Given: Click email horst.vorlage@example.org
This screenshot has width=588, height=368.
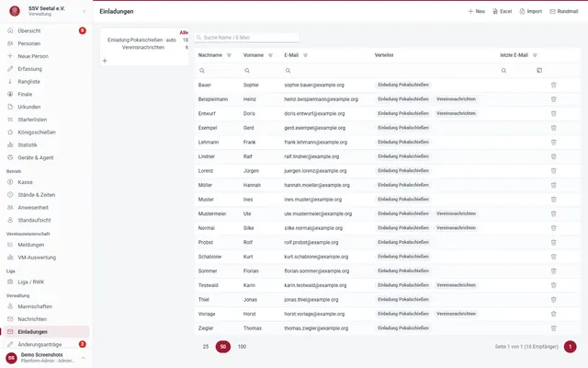Looking at the screenshot, I should pyautogui.click(x=314, y=314).
